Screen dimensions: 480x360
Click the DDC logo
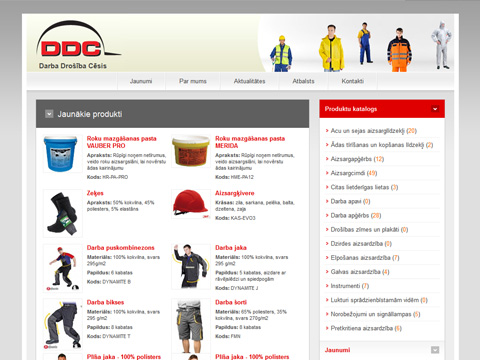(78, 45)
